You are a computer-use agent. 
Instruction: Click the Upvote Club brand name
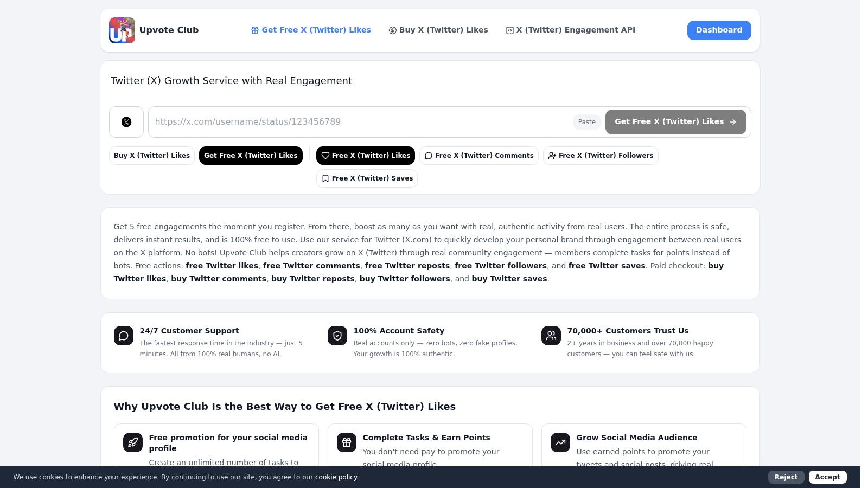point(169,30)
